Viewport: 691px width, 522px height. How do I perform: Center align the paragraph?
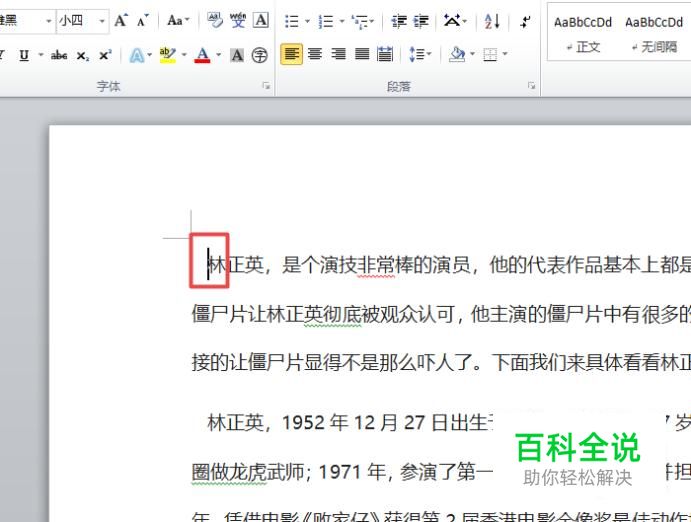[x=315, y=54]
